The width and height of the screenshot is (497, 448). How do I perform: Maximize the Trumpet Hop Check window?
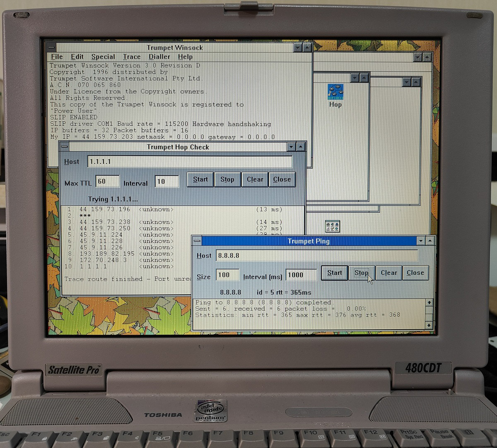coord(301,147)
